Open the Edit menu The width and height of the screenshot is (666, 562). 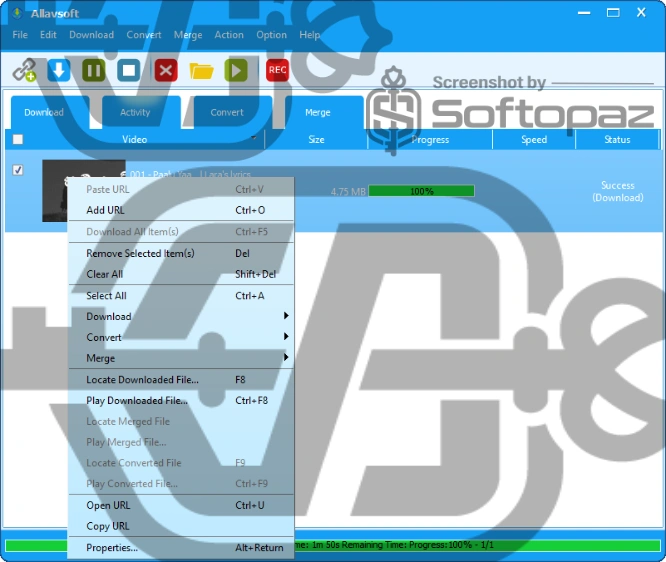point(48,35)
